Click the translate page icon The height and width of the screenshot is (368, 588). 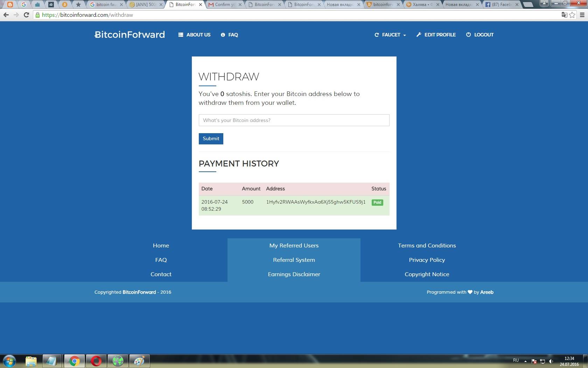564,15
